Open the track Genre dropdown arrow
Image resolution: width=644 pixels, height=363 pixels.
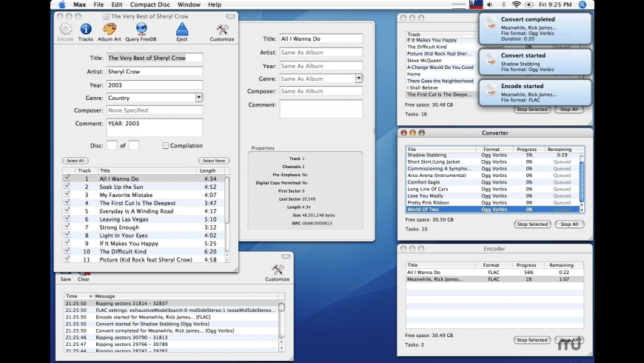point(359,78)
